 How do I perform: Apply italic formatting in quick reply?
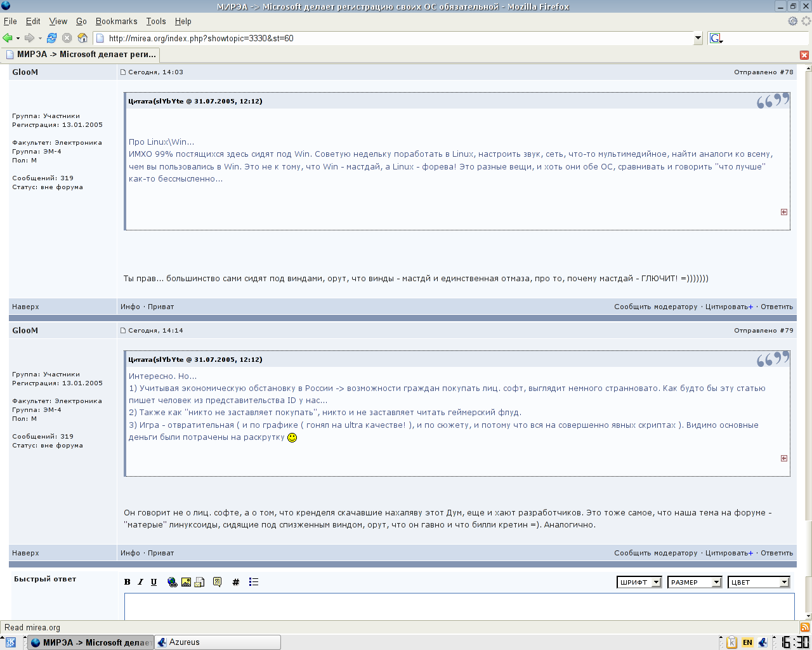(140, 581)
